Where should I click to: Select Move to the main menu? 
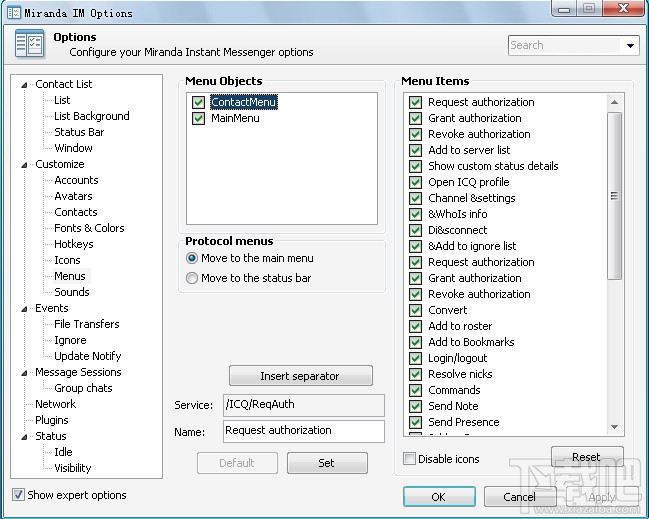tap(192, 258)
